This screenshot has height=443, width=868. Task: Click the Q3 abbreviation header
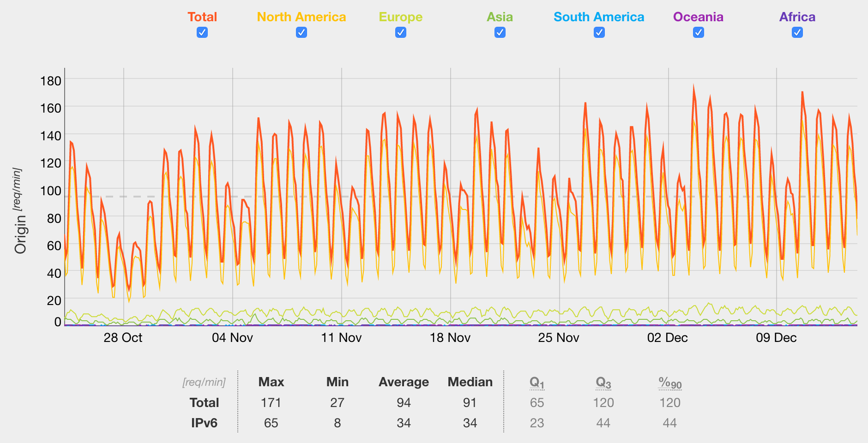click(x=603, y=383)
